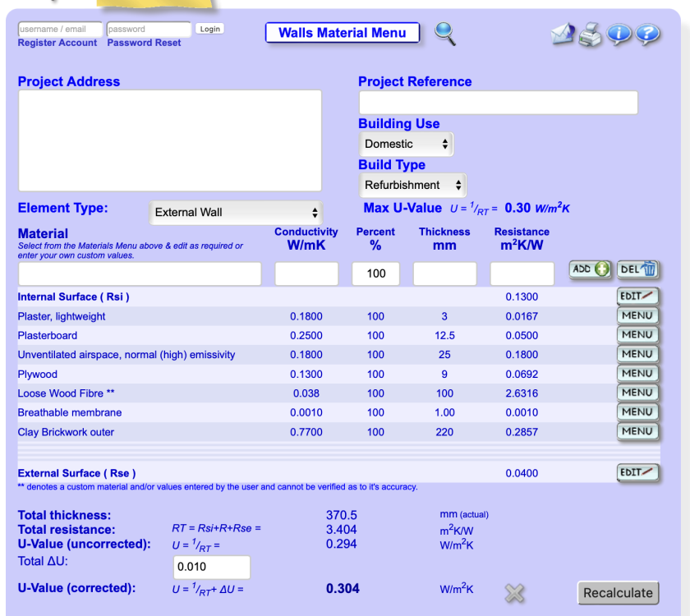
Task: Click the email envelope icon
Action: click(x=563, y=34)
